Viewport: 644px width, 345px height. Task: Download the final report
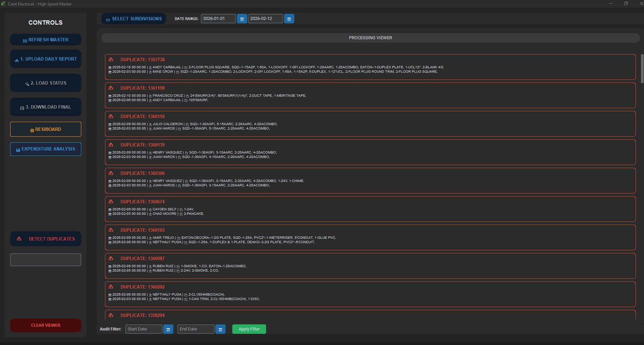[x=46, y=107]
